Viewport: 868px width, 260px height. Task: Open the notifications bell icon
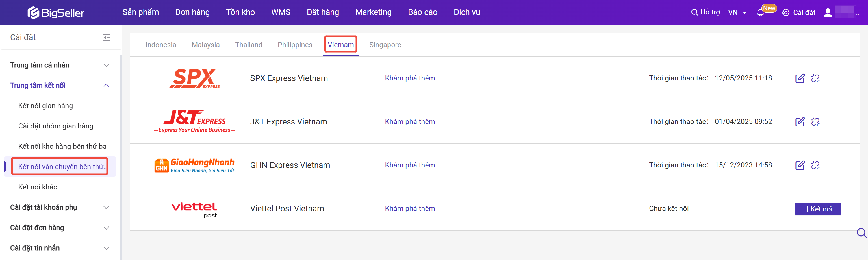click(760, 13)
